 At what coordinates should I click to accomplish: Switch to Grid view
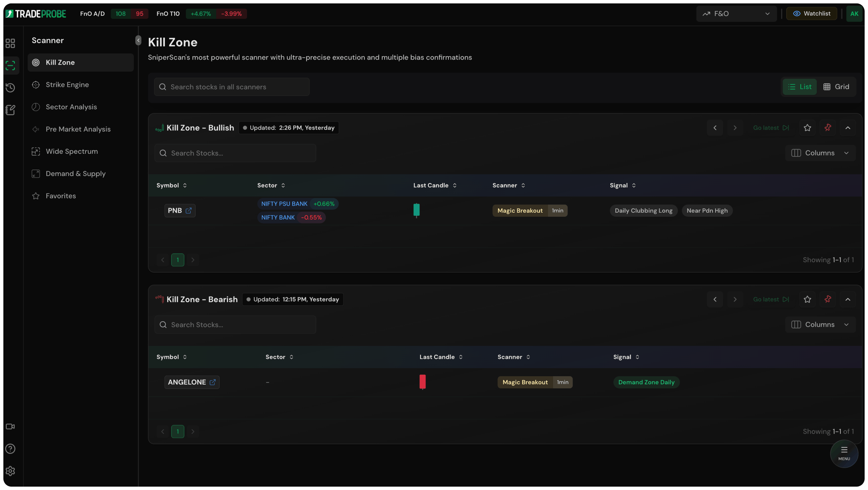[836, 86]
